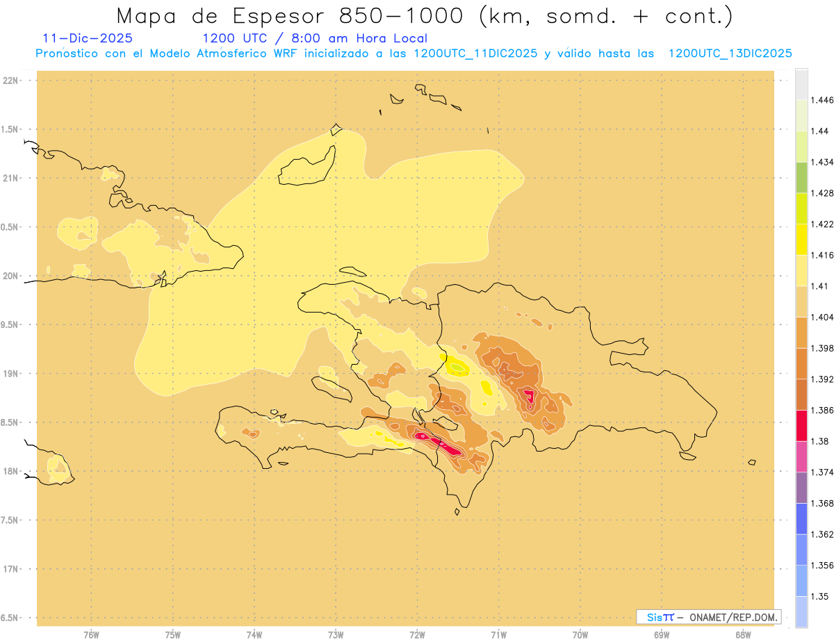Select the pink swatch below 1.38
The width and height of the screenshot is (834, 644).
(x=801, y=456)
